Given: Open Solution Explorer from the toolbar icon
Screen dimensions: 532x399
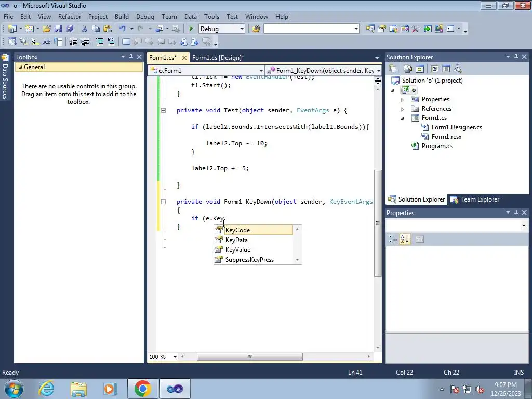Looking at the screenshot, I should click(x=370, y=29).
